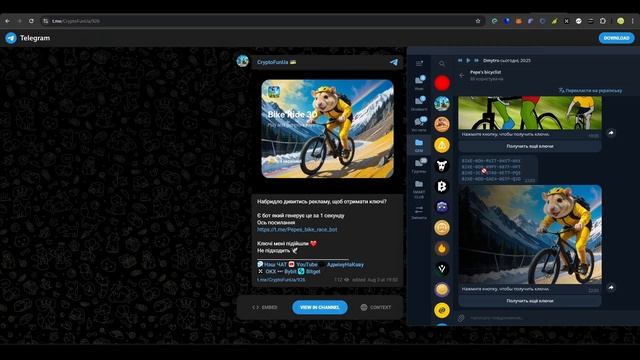Open the X extension in the browser toolbar
This screenshot has height=360, width=640.
pos(567,21)
